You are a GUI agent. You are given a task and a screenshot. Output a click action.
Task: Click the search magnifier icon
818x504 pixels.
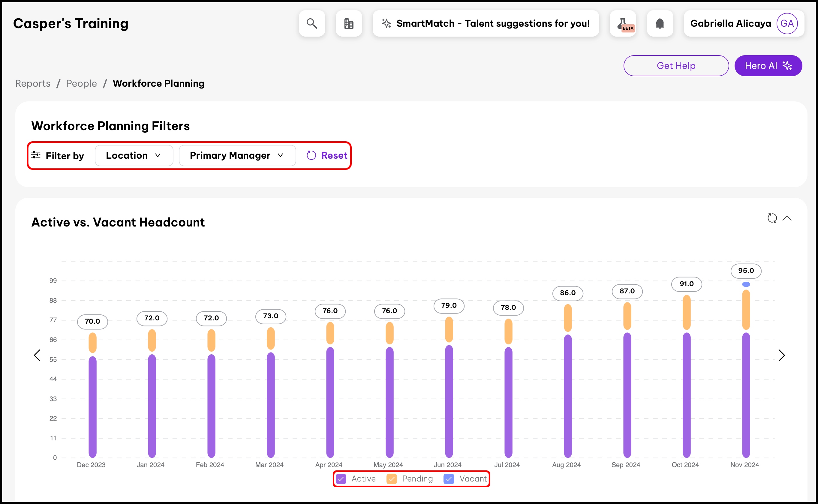tap(312, 23)
